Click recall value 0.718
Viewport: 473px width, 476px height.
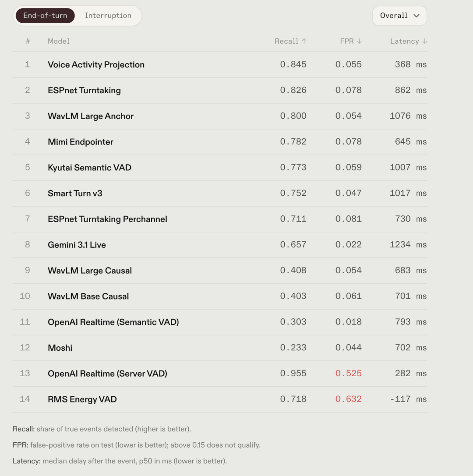[x=293, y=399]
